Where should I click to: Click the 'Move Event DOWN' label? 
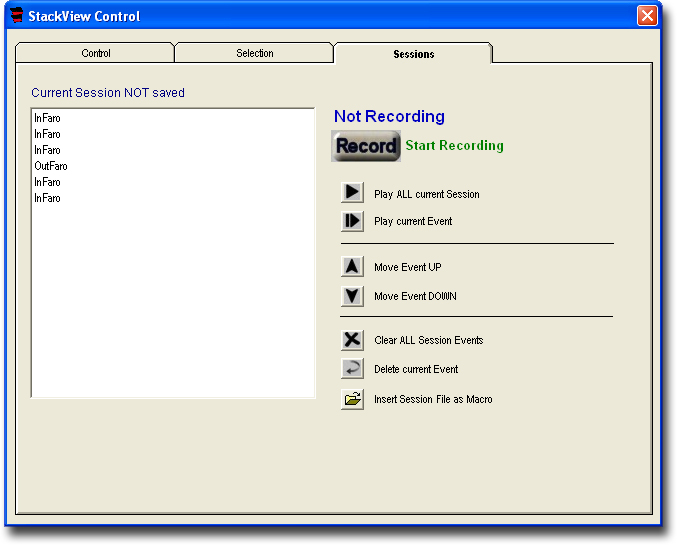(415, 296)
